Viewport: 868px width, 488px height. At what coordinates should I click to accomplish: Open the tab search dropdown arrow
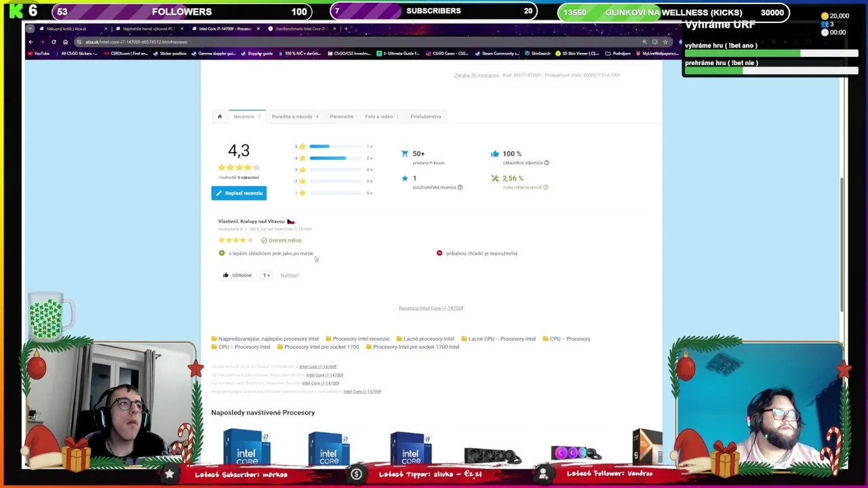click(x=29, y=28)
